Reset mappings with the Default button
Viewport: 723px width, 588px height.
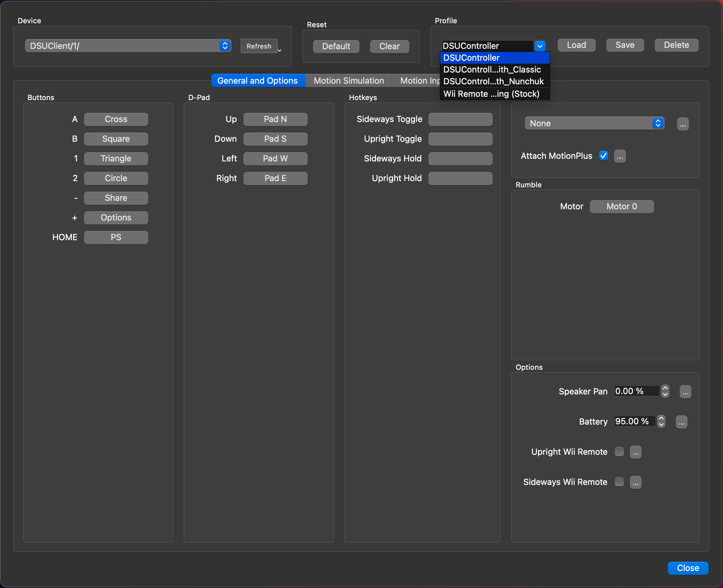coord(336,46)
